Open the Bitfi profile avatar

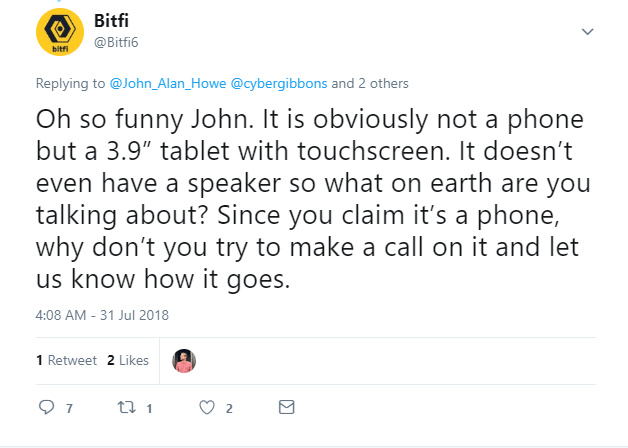[x=60, y=32]
